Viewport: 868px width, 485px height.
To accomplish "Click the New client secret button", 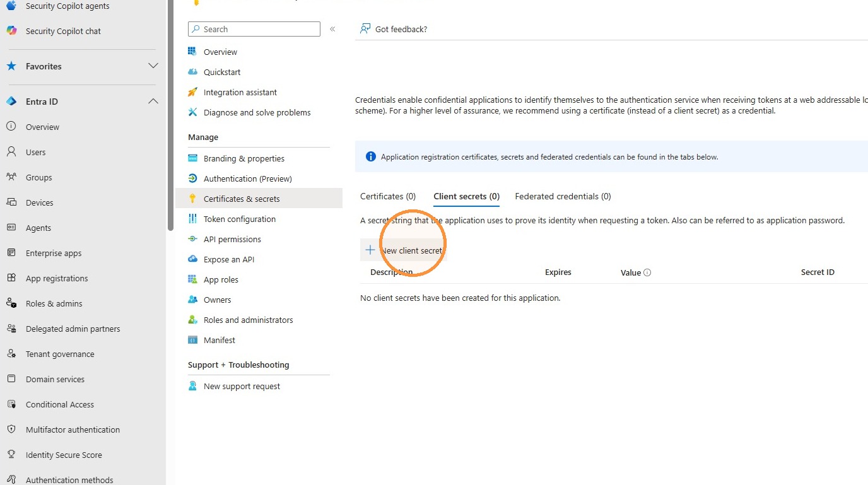I will (x=404, y=250).
